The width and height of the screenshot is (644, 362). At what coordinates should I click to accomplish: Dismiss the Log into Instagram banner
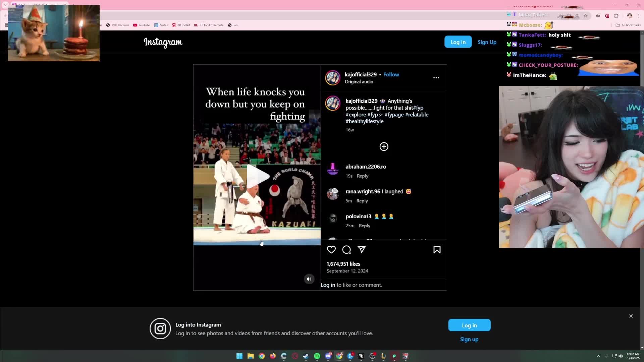631,316
